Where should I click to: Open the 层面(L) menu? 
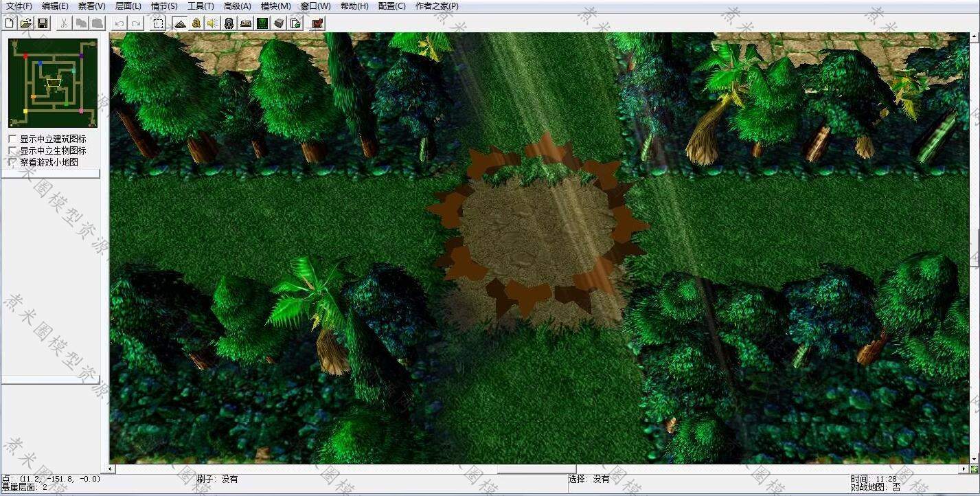pos(128,6)
